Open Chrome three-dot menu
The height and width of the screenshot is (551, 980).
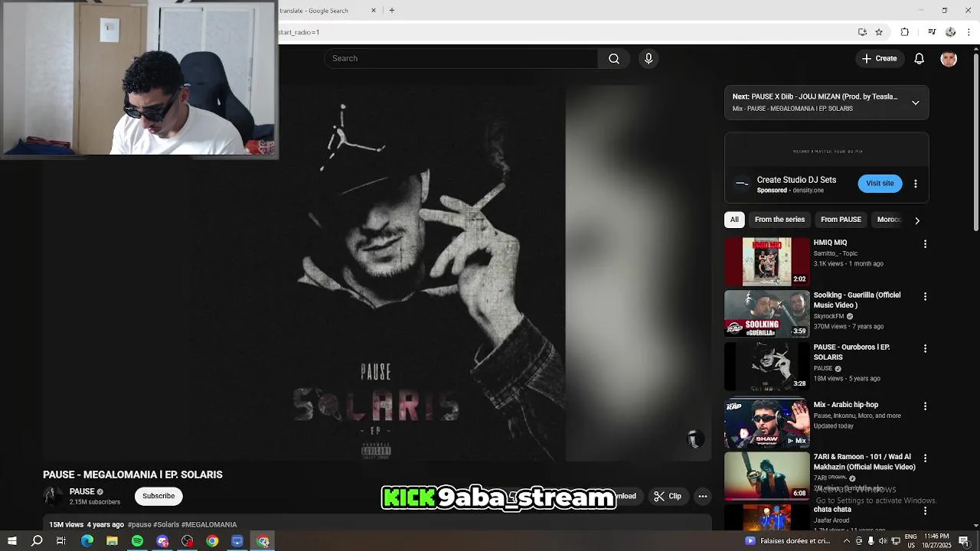(x=969, y=32)
